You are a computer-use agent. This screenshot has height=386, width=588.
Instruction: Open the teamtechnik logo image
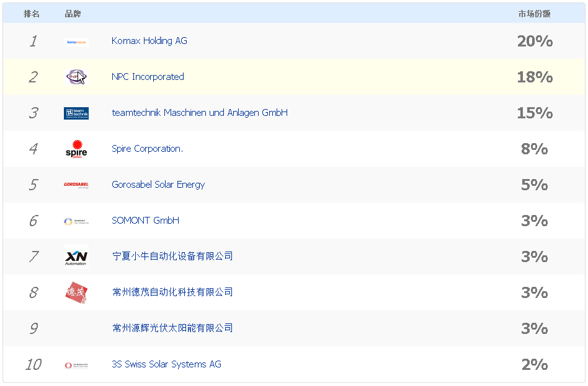[x=76, y=113]
